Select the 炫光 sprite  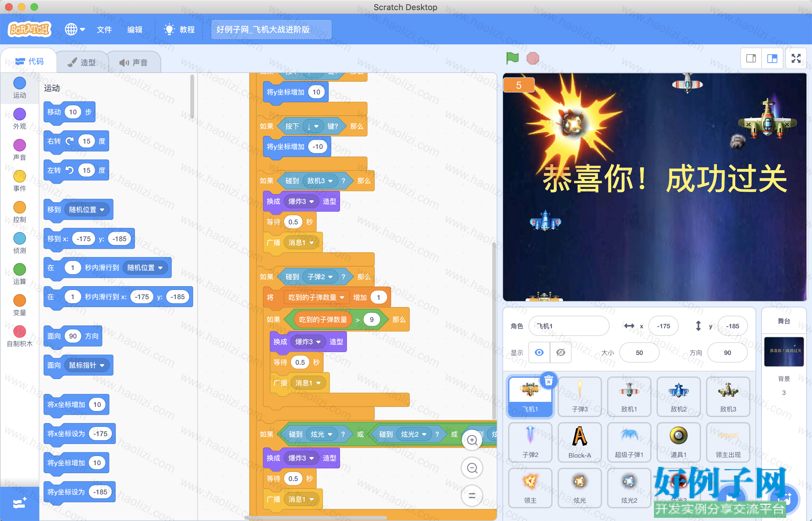[580, 488]
